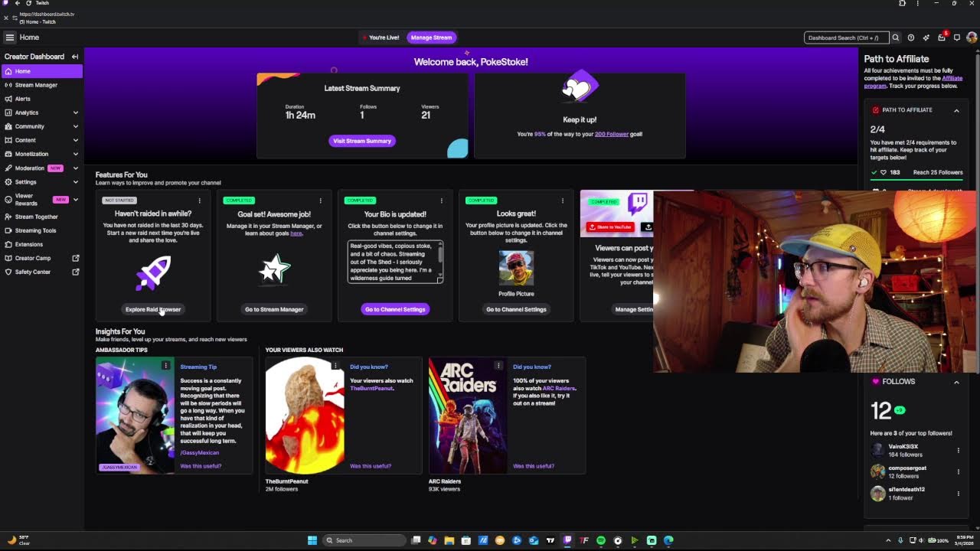This screenshot has height=551, width=980.
Task: Open the sparkle what's new icon
Action: (x=926, y=37)
